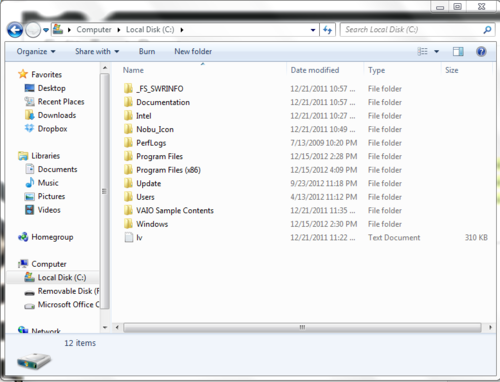Open Microsoft Office drive in sidebar
This screenshot has width=500, height=382.
(68, 305)
